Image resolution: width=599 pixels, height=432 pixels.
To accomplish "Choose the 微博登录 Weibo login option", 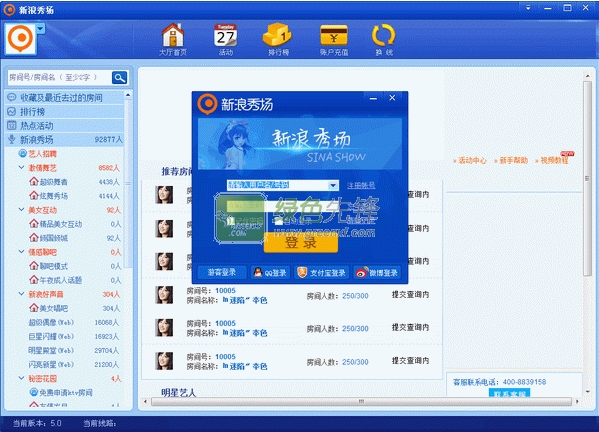I will pos(377,272).
